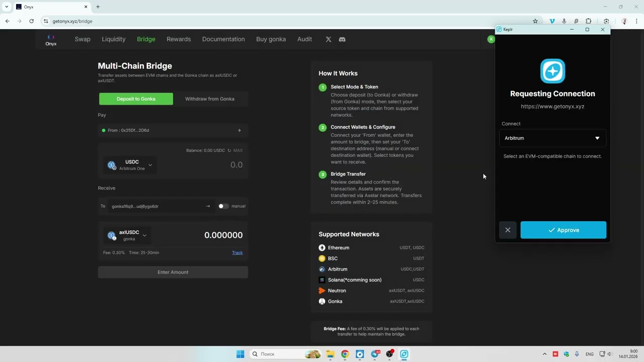Click the Windows taskbar search box

click(284, 354)
